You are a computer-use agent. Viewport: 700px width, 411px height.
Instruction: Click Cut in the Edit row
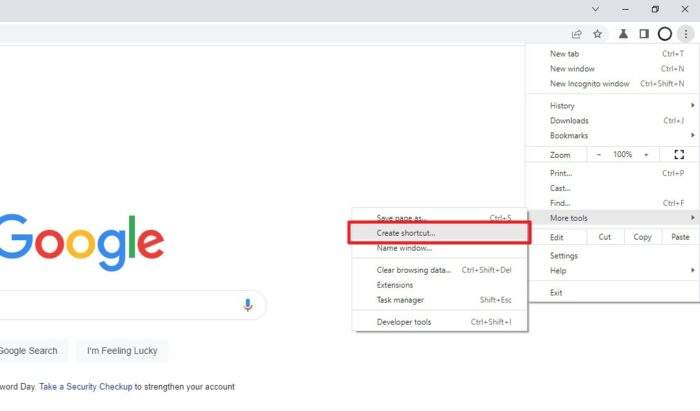pos(604,237)
